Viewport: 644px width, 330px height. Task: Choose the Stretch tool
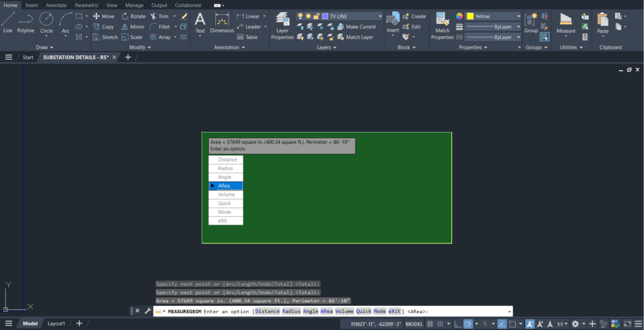point(105,37)
